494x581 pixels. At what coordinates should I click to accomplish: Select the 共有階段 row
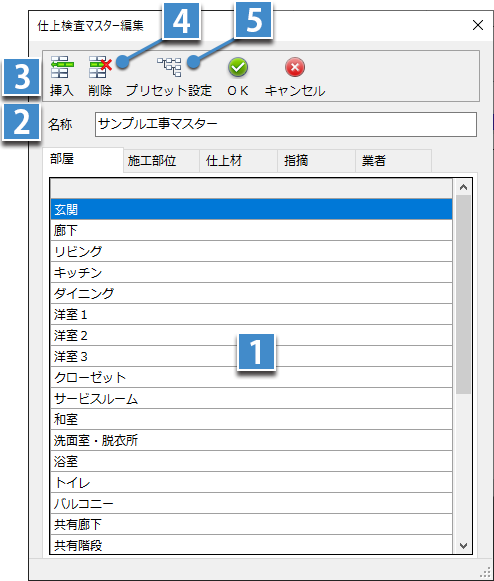(251, 545)
